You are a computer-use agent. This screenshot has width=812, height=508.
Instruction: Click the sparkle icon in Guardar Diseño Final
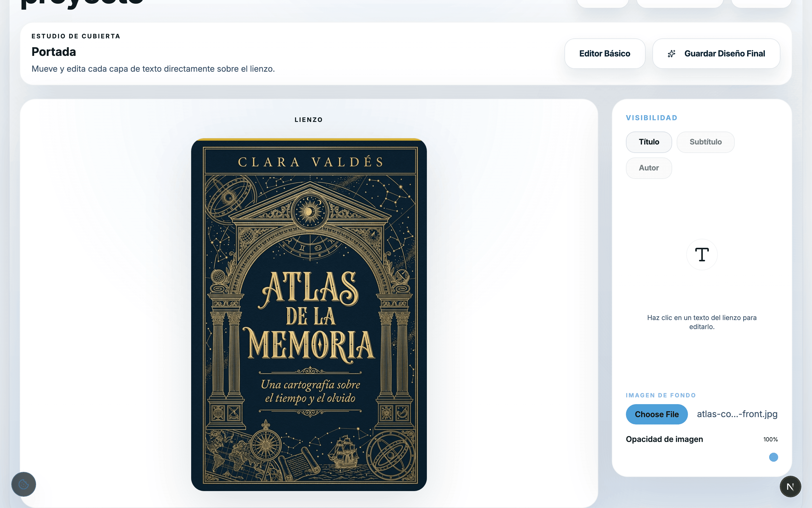tap(671, 54)
